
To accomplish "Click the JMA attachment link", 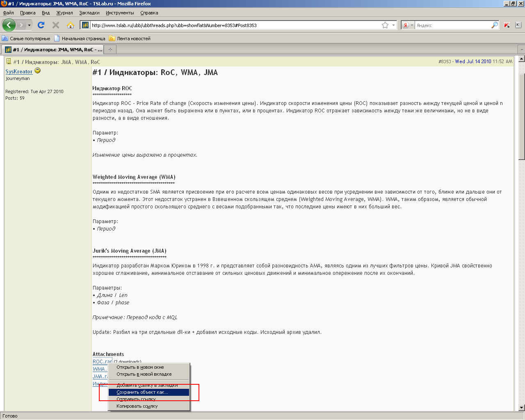I will 100,376.
